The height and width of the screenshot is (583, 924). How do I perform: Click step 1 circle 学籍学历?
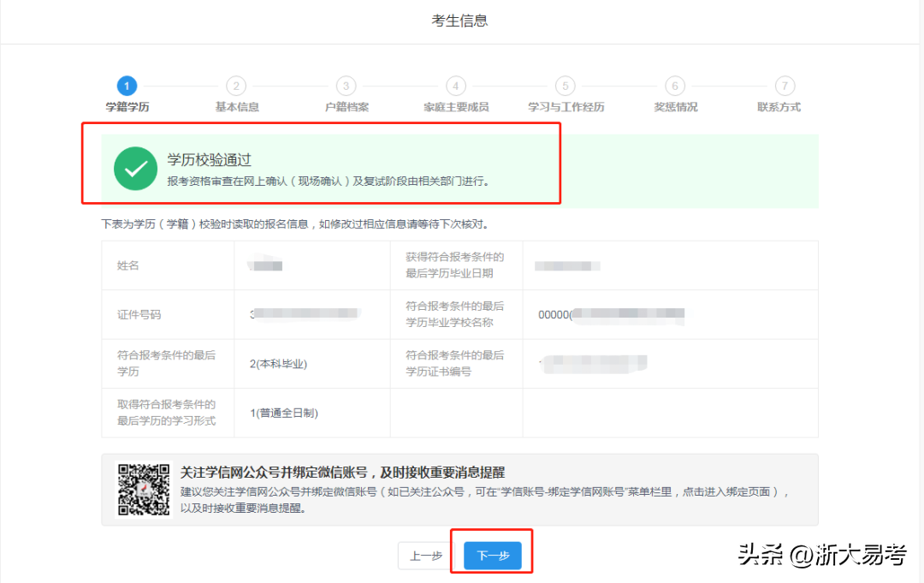(127, 86)
